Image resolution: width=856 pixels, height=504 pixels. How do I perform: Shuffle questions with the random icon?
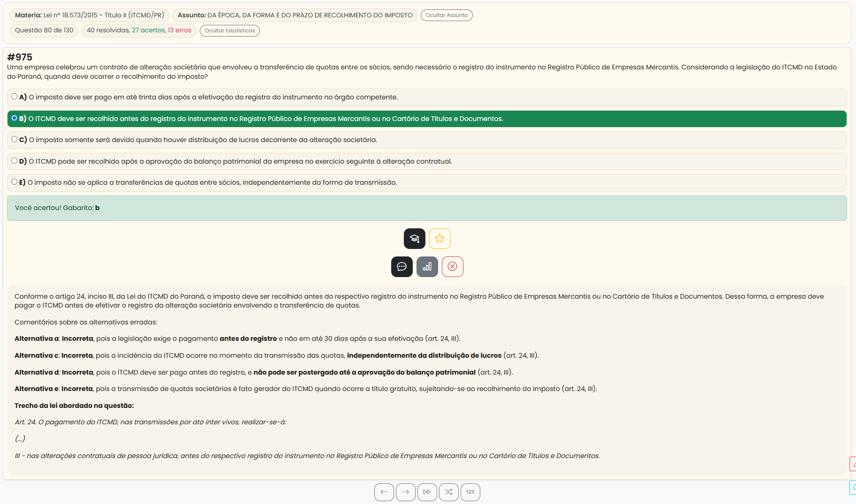pyautogui.click(x=448, y=492)
